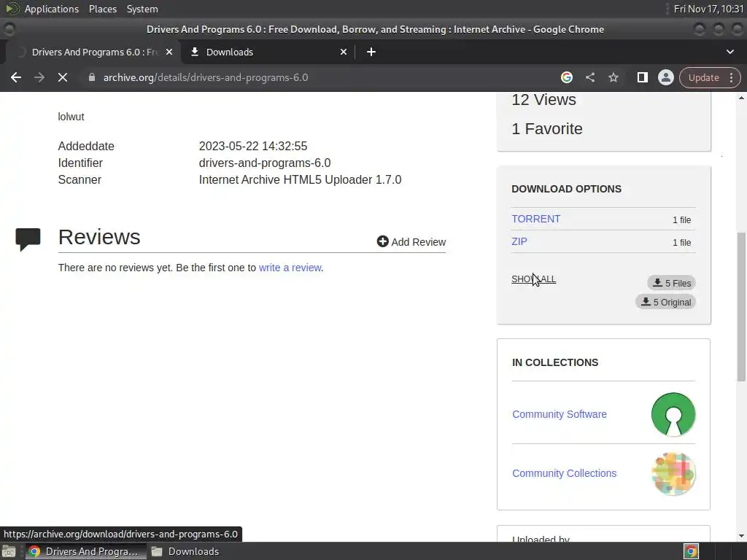This screenshot has height=560, width=747.
Task: Open the Applications menu logo icon
Action: 12,9
